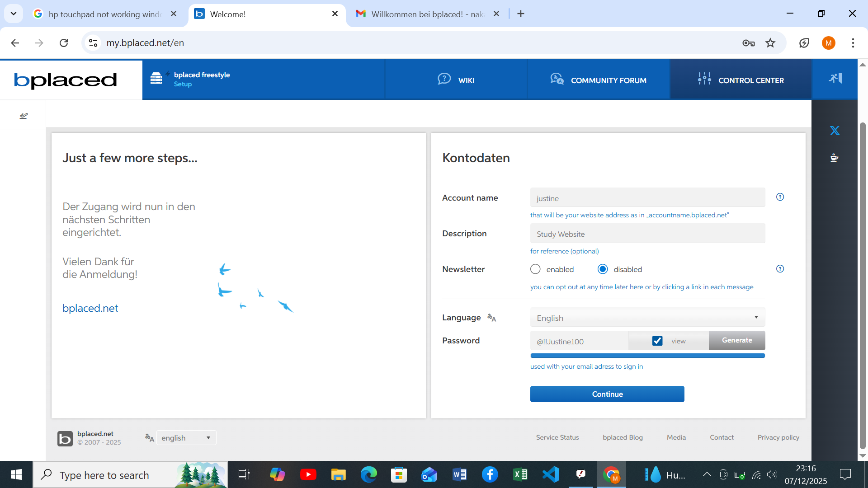
Task: Select the disabled newsletter radio button
Action: pos(603,269)
